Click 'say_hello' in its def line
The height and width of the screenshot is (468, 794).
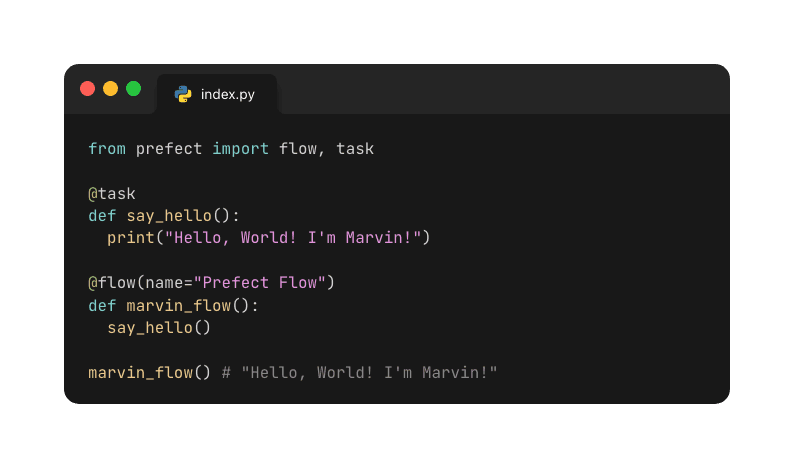169,216
